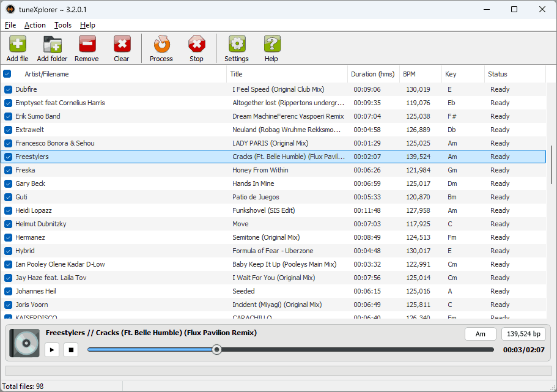Sort by Status column header

[515, 74]
